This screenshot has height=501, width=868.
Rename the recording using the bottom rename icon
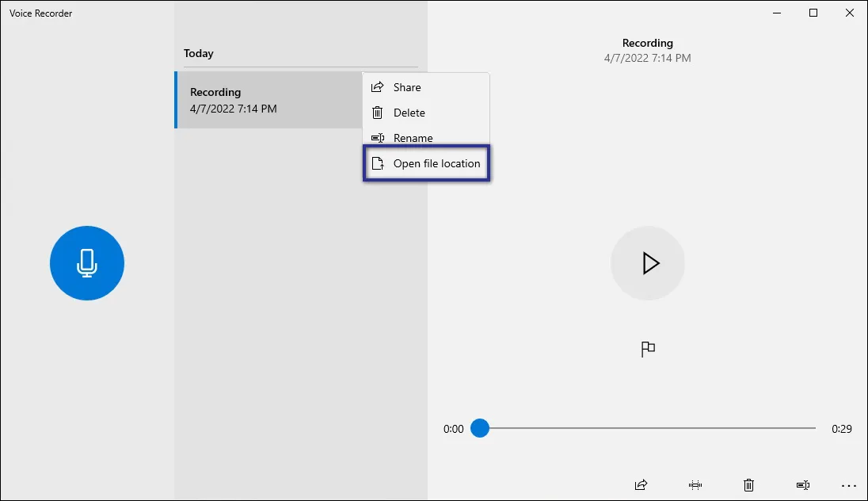(802, 484)
